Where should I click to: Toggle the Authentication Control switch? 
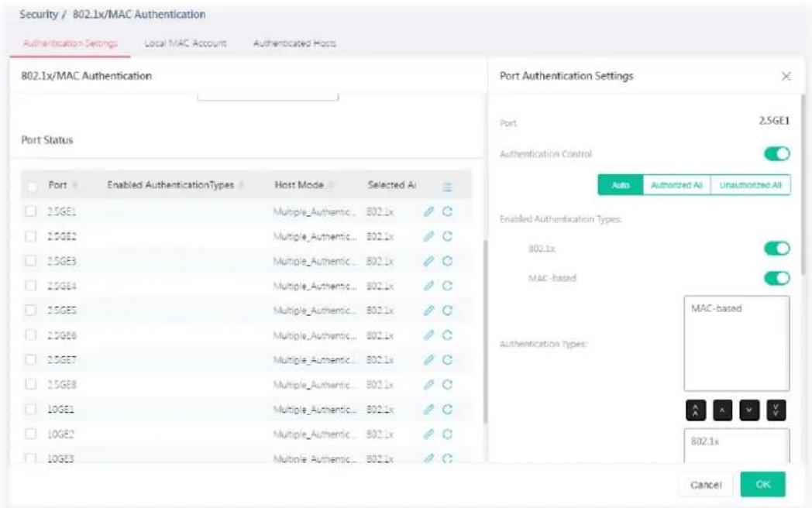click(777, 154)
